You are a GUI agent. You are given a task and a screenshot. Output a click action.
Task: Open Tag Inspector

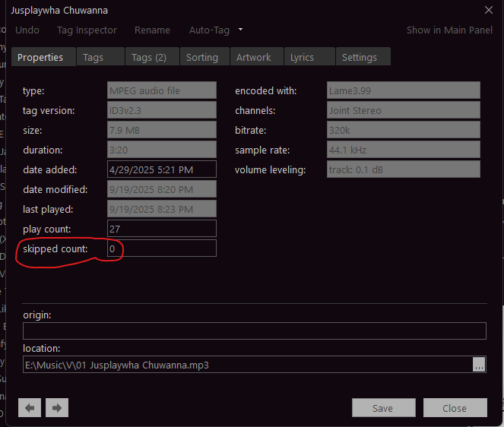coord(87,30)
